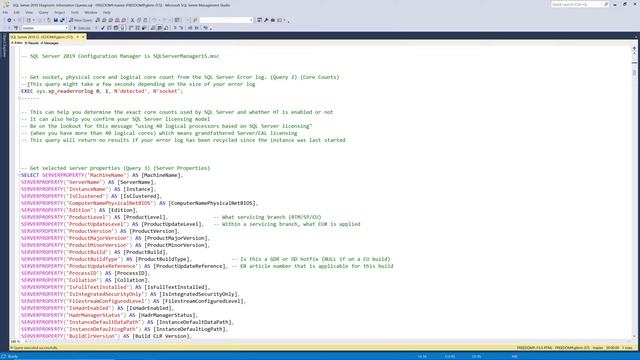Click the EXEC sys.xp_readerrorlog line
640x360 pixels.
pyautogui.click(x=102, y=91)
